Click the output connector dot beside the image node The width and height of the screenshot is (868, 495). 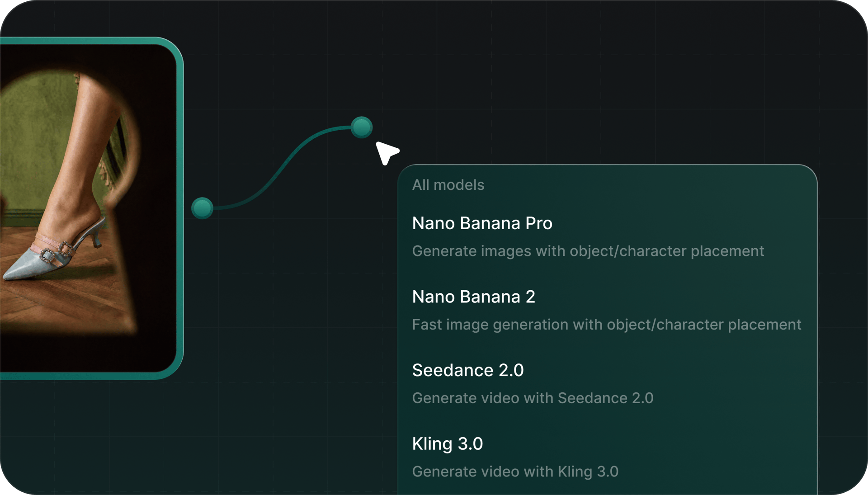pyautogui.click(x=202, y=208)
